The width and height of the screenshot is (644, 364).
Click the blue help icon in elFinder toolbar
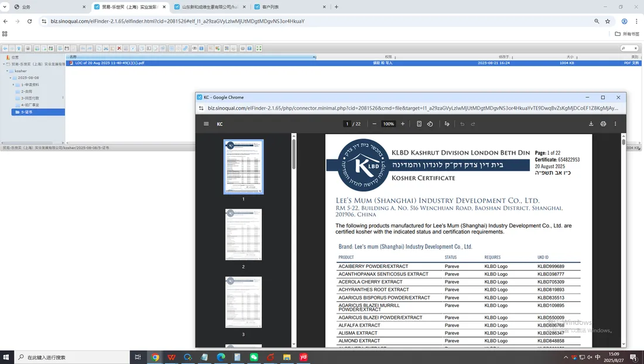tap(249, 48)
